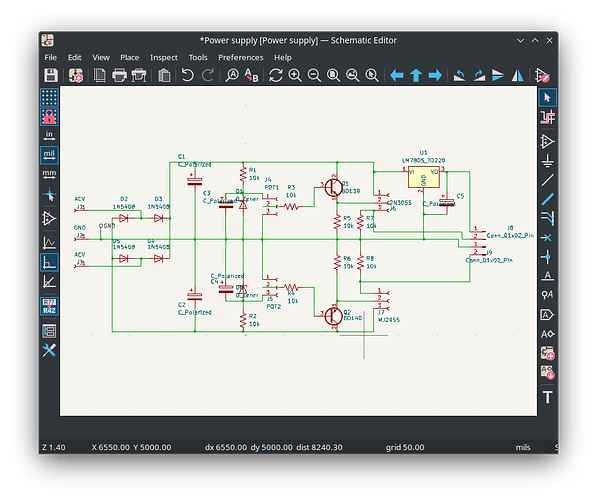Screen dimensions: 597x500
Task: Select the Add Text tool
Action: [x=548, y=397]
